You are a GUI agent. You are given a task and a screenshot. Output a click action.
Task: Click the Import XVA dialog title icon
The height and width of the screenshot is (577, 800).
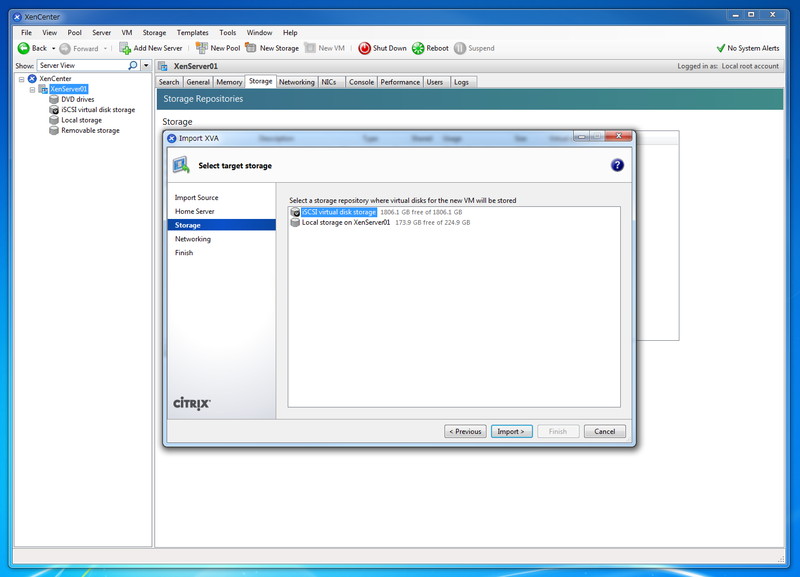tap(172, 138)
